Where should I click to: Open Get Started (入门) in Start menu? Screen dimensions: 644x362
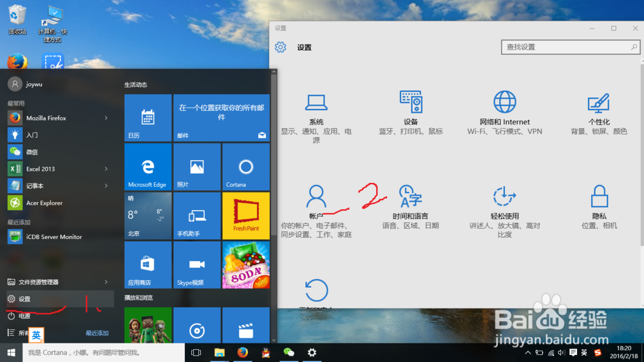click(x=60, y=135)
